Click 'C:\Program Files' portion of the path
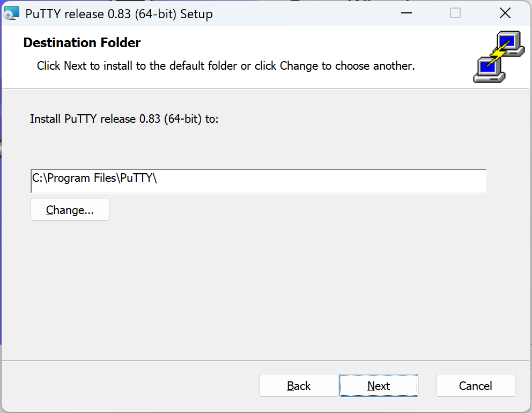Viewport: 532px width, 413px height. click(x=74, y=179)
